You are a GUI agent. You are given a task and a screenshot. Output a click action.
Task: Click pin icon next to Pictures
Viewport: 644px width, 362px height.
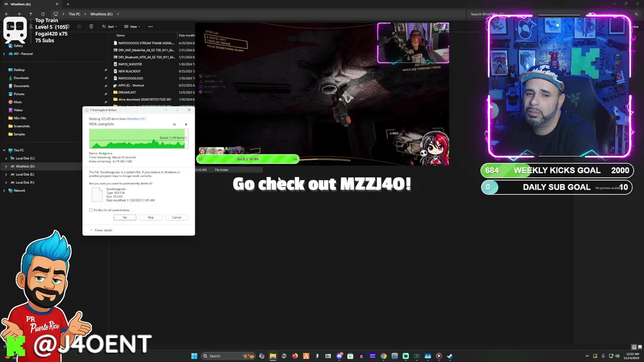[x=106, y=94]
